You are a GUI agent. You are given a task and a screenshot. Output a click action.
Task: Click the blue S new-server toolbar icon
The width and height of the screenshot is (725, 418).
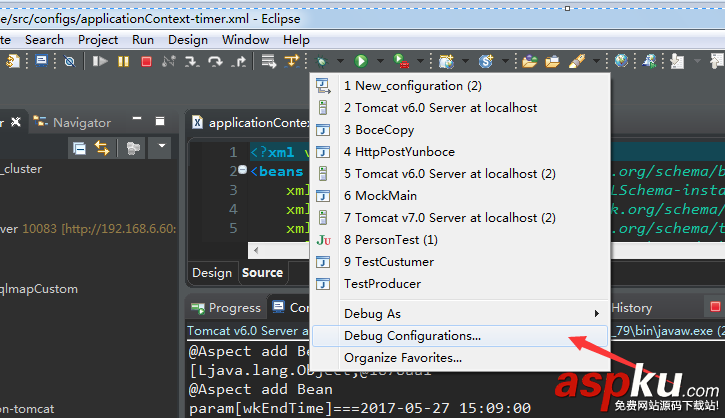(486, 61)
